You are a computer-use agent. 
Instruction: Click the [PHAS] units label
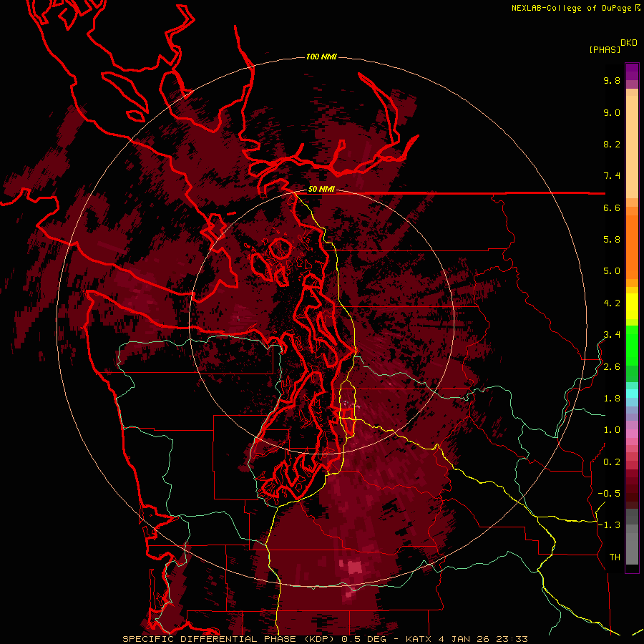[x=605, y=49]
